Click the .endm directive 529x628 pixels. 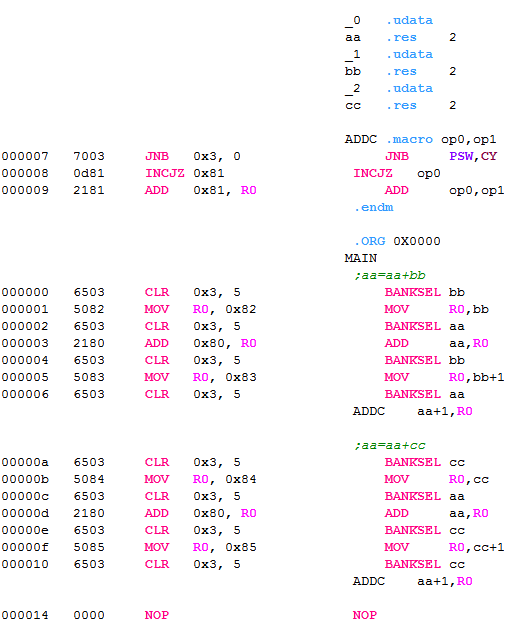point(374,207)
